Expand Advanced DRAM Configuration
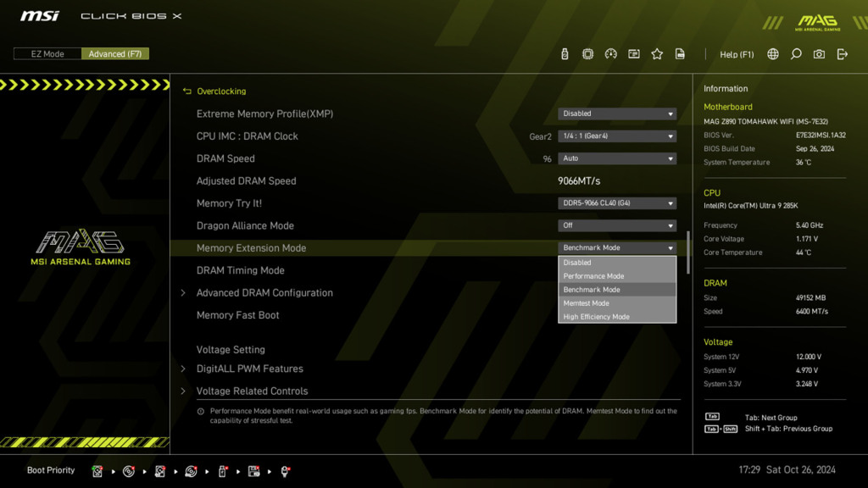This screenshot has width=868, height=488. point(265,292)
